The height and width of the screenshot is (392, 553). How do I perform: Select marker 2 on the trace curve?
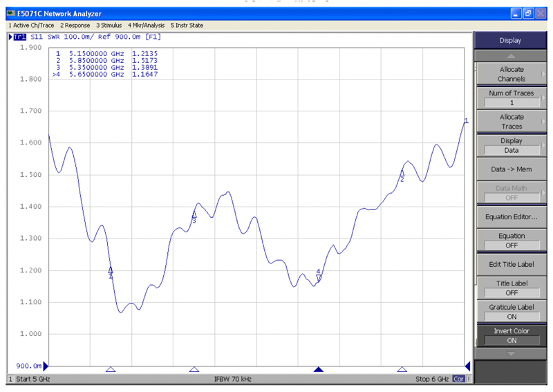tap(402, 175)
